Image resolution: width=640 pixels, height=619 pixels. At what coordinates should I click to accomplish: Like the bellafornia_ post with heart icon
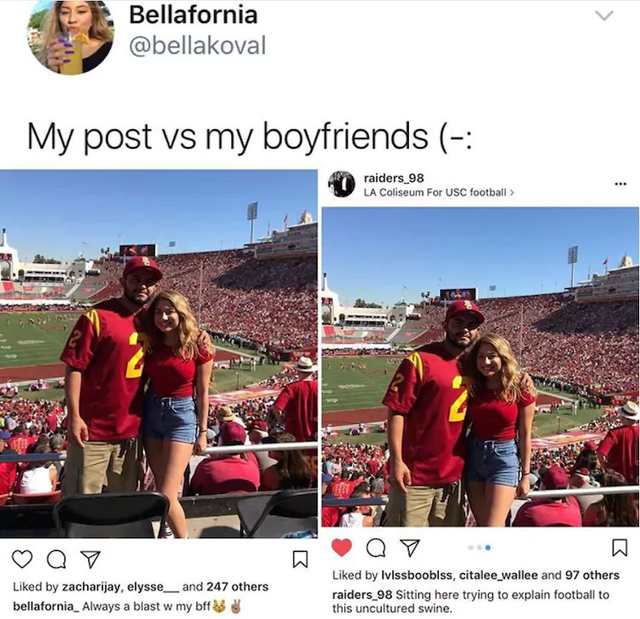pyautogui.click(x=22, y=559)
